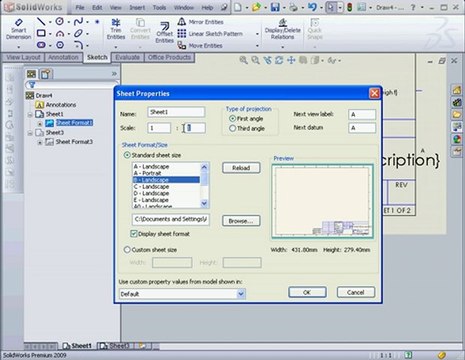Click the Save icon in title toolbar
This screenshot has width=465, height=360.
point(275,7)
